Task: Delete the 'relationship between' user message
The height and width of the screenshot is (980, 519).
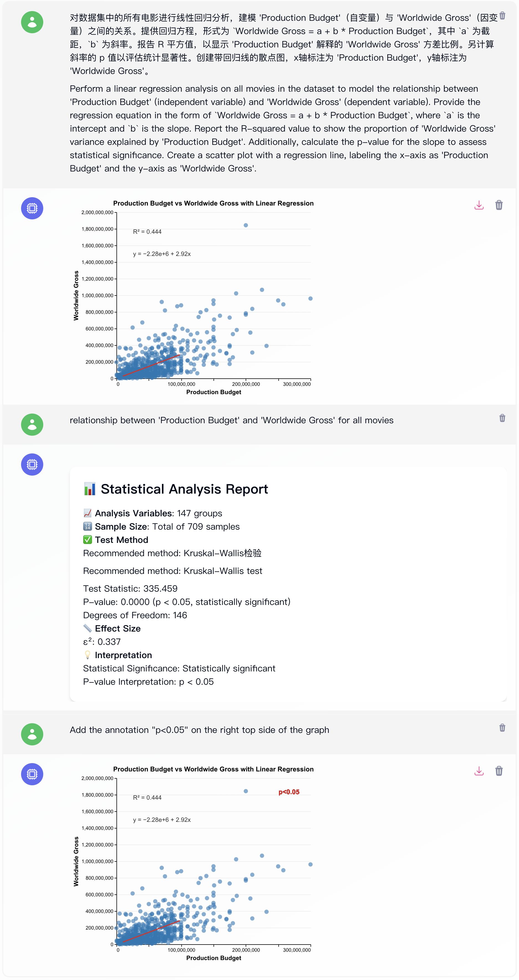Action: [502, 418]
